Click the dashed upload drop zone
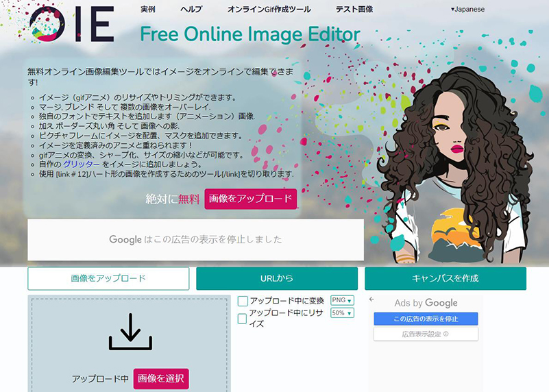This screenshot has width=549, height=392. (x=130, y=345)
